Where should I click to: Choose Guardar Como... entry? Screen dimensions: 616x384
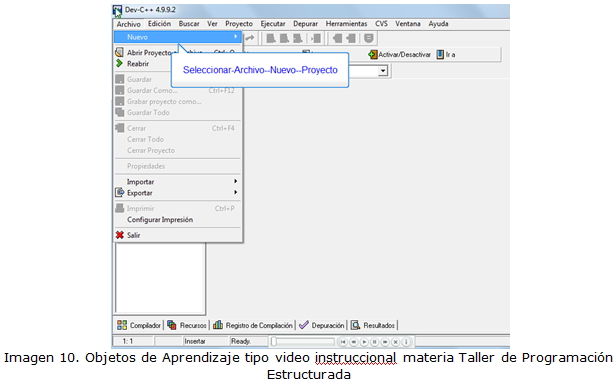tap(178, 90)
